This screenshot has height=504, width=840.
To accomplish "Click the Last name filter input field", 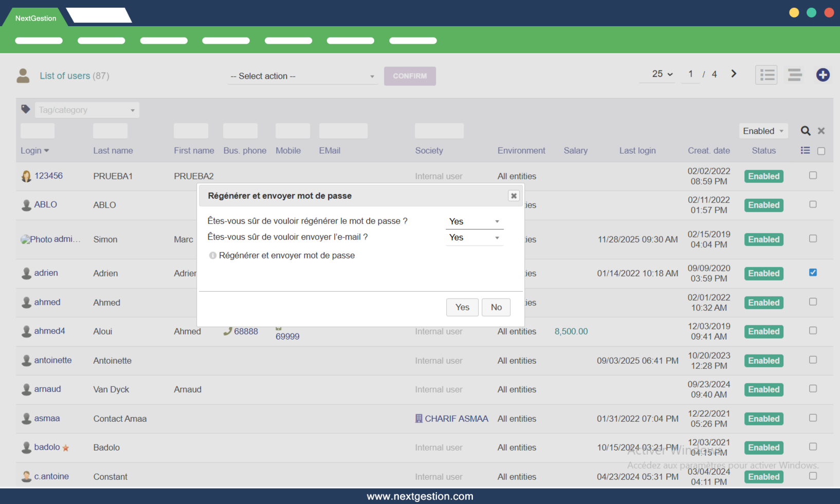I will (110, 131).
